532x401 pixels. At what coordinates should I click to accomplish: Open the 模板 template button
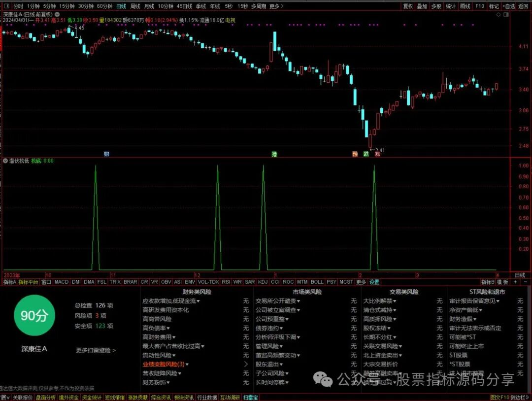[502, 282]
